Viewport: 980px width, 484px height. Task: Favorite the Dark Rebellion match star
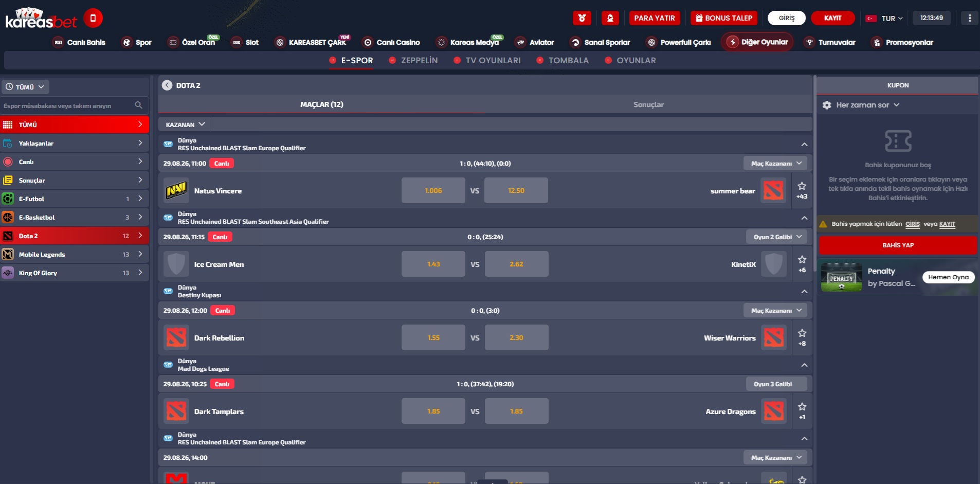[x=802, y=333]
